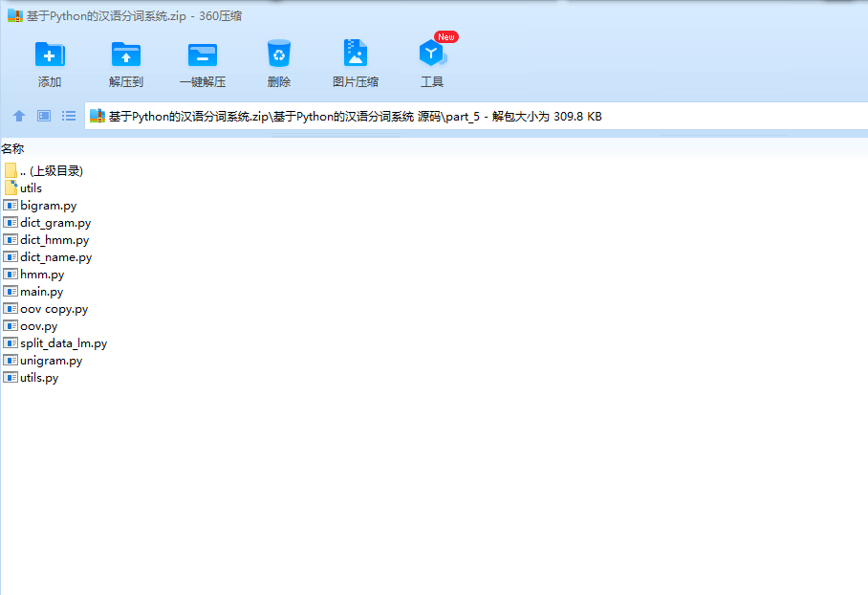Click the file icon beside bigram.py
Viewport: 868px width, 595px height.
tap(11, 205)
